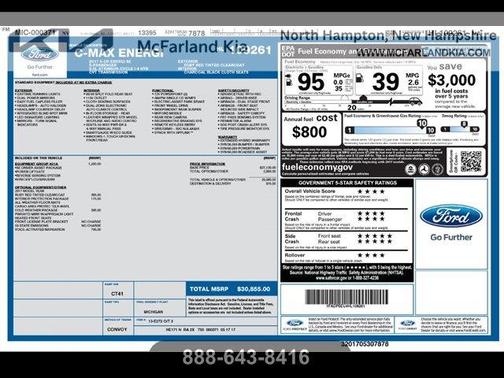Click the 320170530787 number below sticker
This screenshot has width=504, height=378.
pyautogui.click(x=365, y=344)
